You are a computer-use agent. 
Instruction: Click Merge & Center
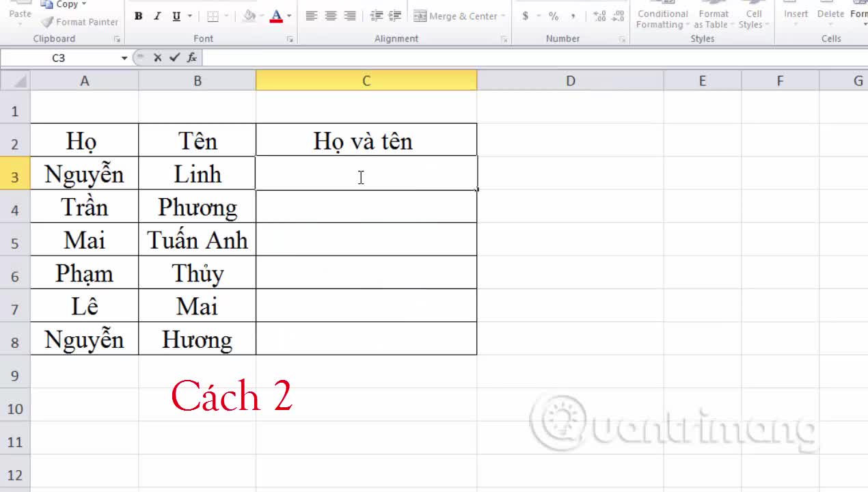(455, 16)
